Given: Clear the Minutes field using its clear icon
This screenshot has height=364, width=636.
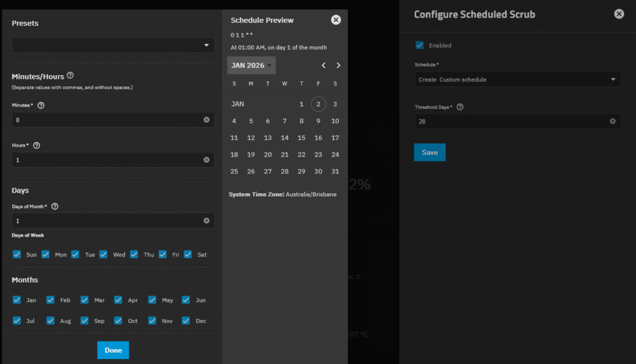Looking at the screenshot, I should pos(207,120).
